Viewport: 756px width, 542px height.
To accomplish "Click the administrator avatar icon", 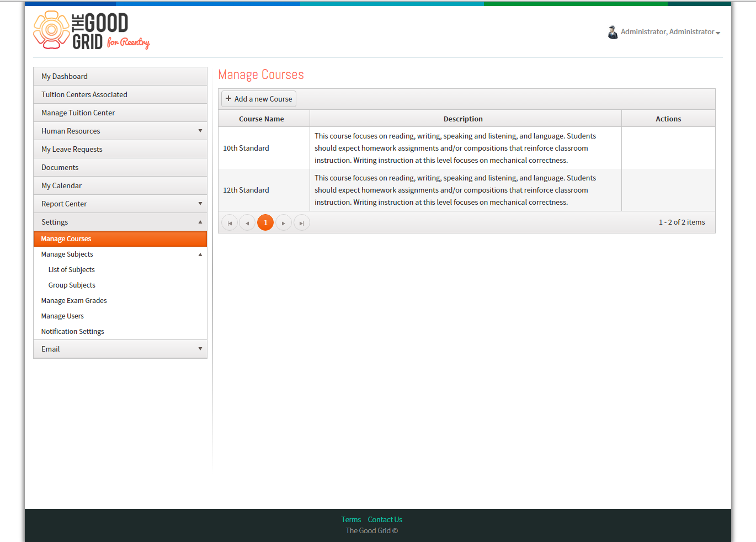I will coord(613,32).
